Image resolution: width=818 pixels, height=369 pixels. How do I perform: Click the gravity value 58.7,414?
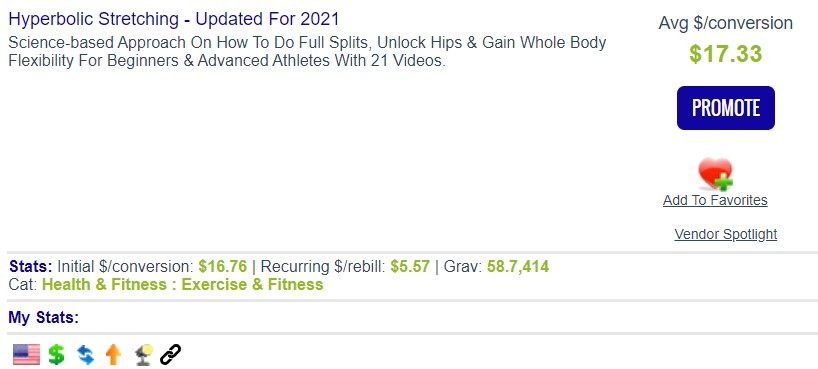pos(518,267)
